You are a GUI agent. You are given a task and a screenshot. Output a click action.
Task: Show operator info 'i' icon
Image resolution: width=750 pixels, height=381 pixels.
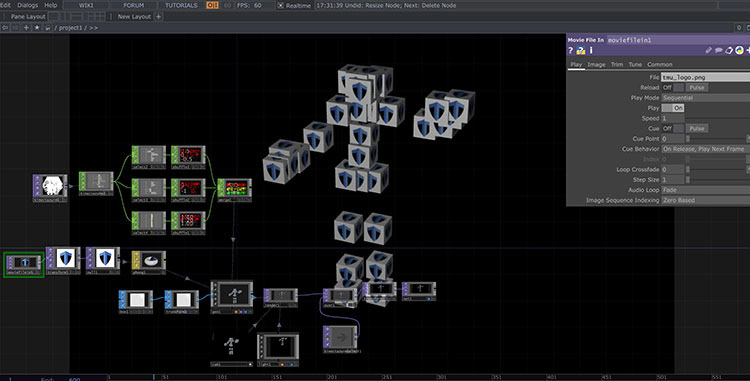click(x=591, y=50)
